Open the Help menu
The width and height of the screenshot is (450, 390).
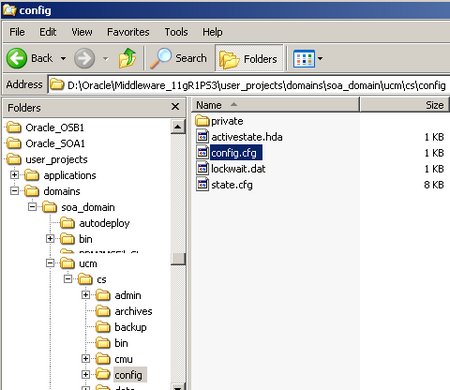(212, 32)
